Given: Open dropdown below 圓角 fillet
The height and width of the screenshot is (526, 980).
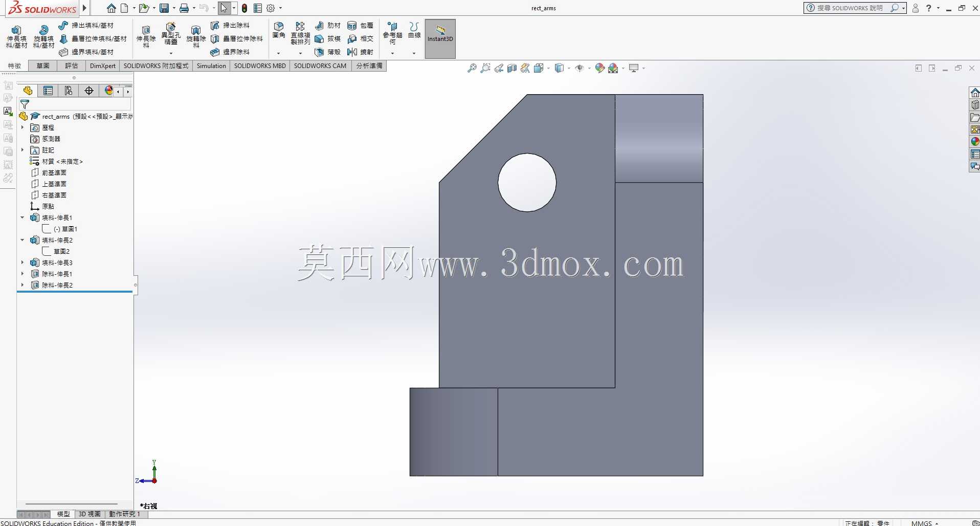Looking at the screenshot, I should (x=279, y=53).
